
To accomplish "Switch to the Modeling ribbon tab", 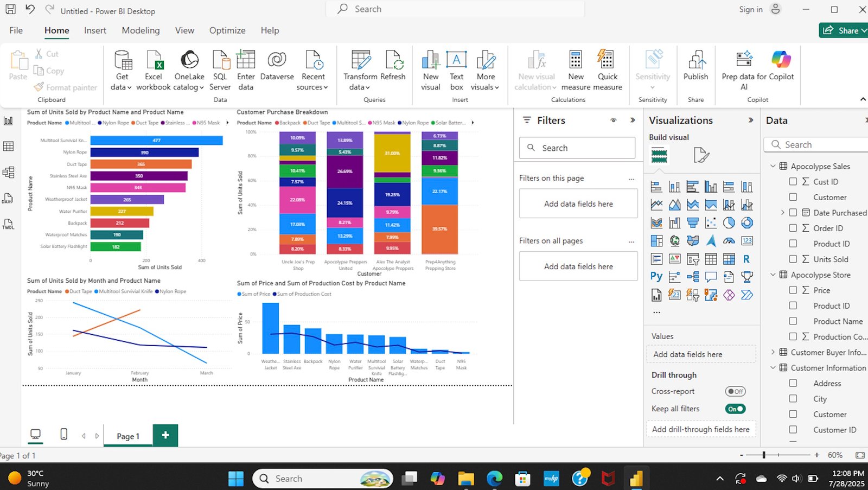I will click(x=141, y=30).
